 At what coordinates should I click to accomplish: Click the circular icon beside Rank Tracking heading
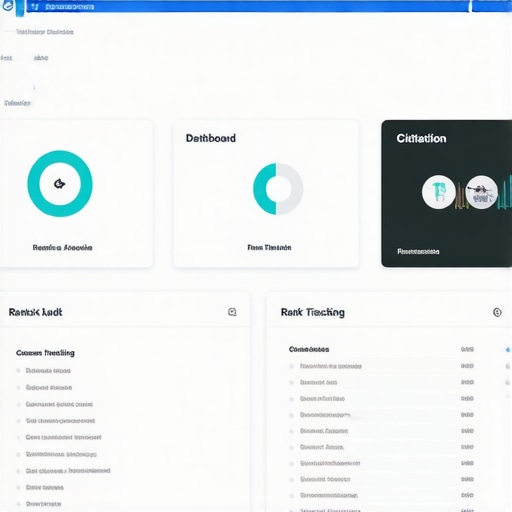pyautogui.click(x=497, y=312)
